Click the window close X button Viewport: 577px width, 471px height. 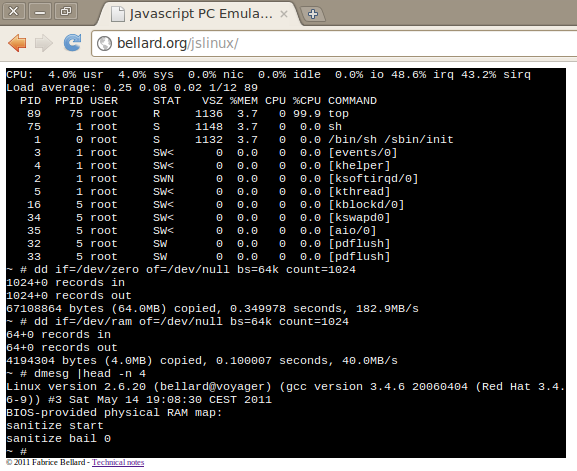(x=14, y=11)
